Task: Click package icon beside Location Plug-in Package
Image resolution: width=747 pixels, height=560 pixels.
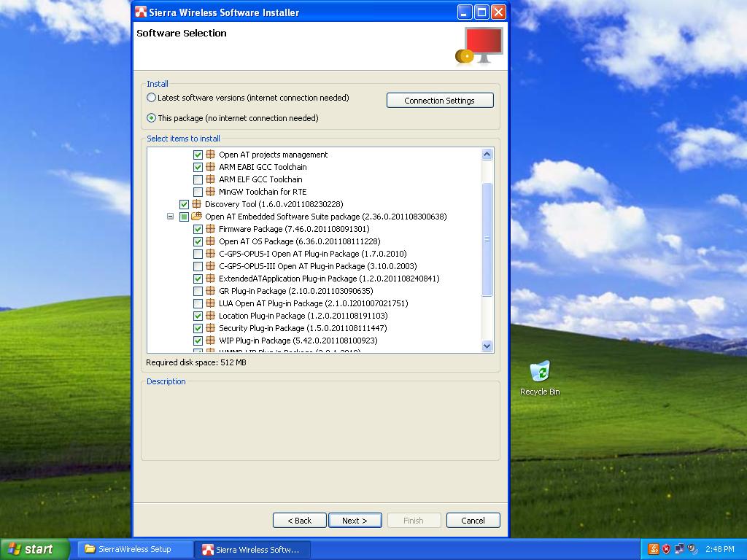Action: pos(211,315)
